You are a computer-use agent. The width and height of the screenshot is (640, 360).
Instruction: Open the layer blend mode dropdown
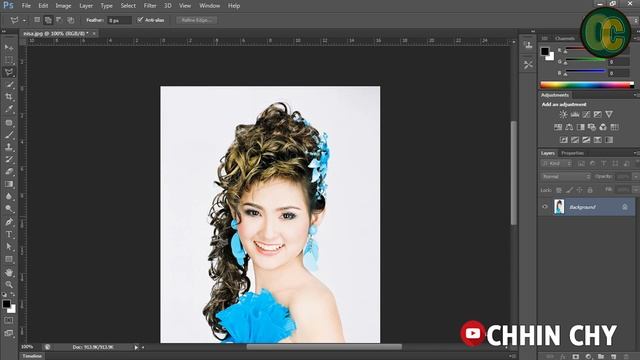pos(566,176)
